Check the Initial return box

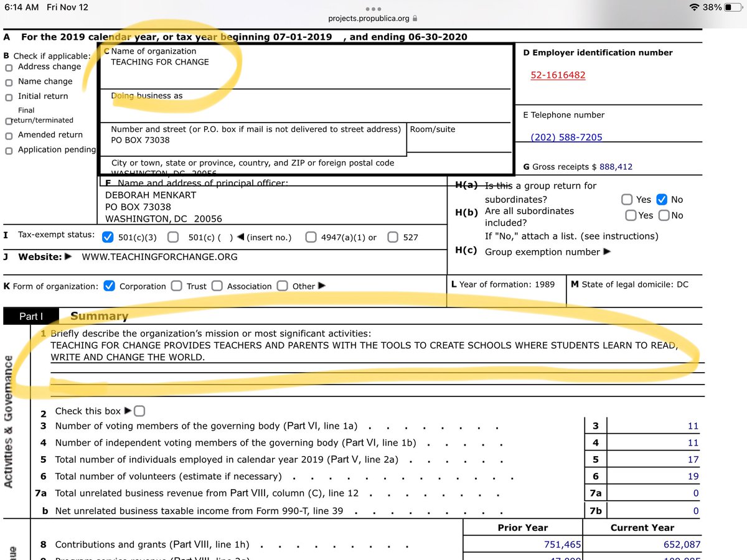pyautogui.click(x=9, y=97)
